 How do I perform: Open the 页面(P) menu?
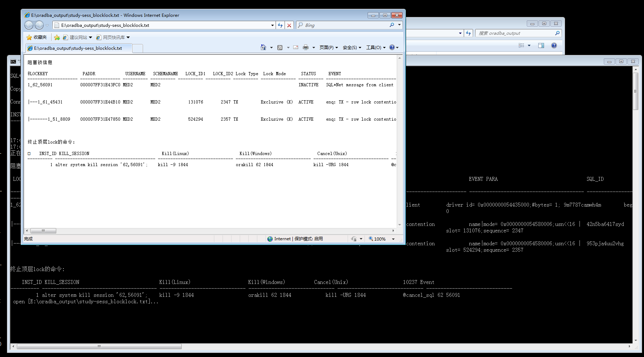coord(329,47)
